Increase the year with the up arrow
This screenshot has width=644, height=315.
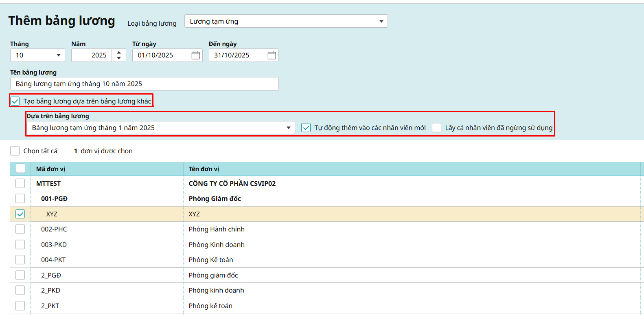click(x=119, y=52)
